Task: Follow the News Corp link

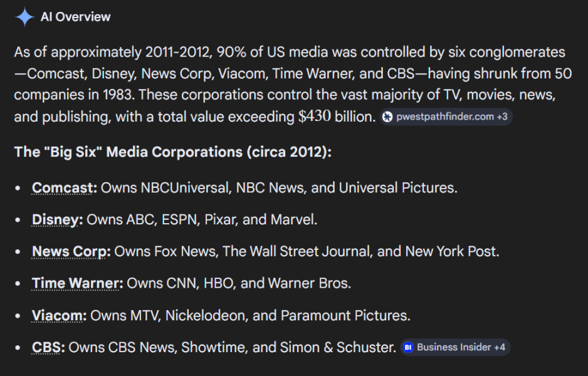Action: point(69,251)
